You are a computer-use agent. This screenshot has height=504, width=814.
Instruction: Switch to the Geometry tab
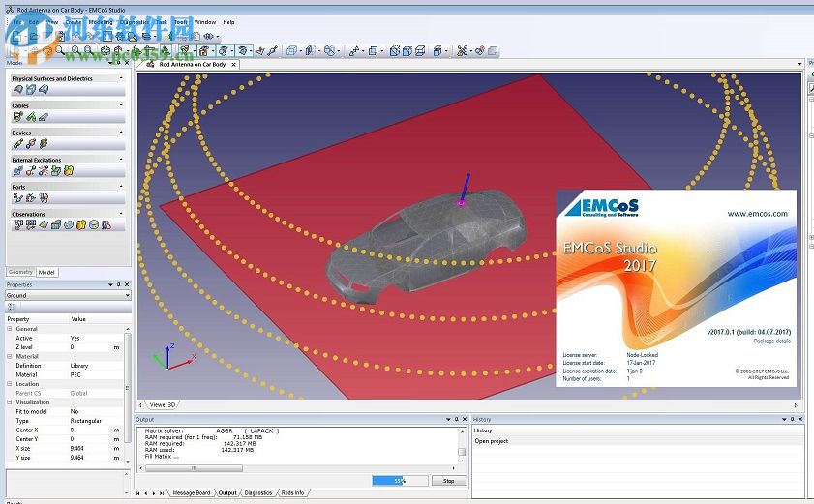(20, 272)
